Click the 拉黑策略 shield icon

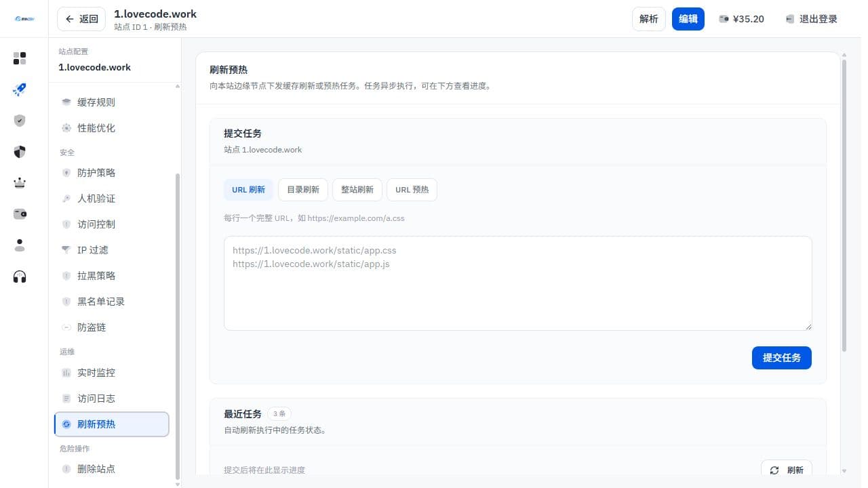pyautogui.click(x=66, y=276)
